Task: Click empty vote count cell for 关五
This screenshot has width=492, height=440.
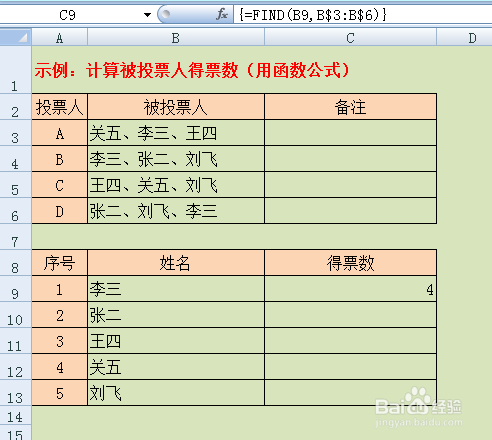Action: coord(350,367)
